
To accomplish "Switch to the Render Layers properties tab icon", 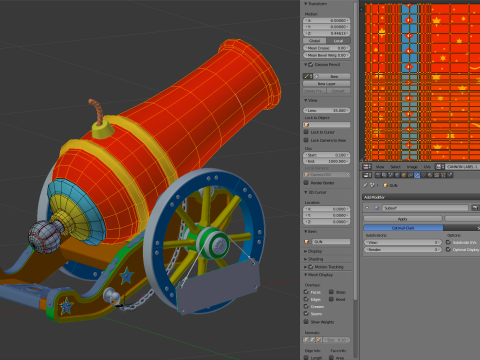I will coord(384,175).
